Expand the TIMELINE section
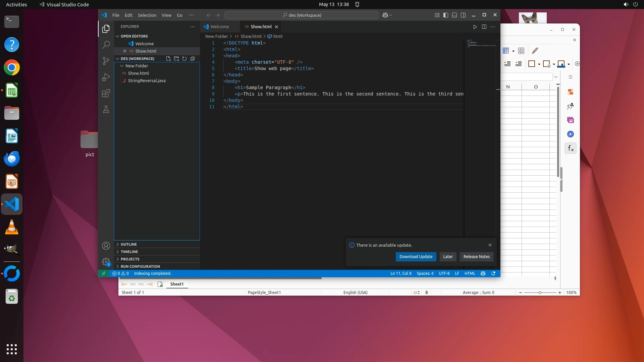This screenshot has height=362, width=644. click(x=129, y=252)
